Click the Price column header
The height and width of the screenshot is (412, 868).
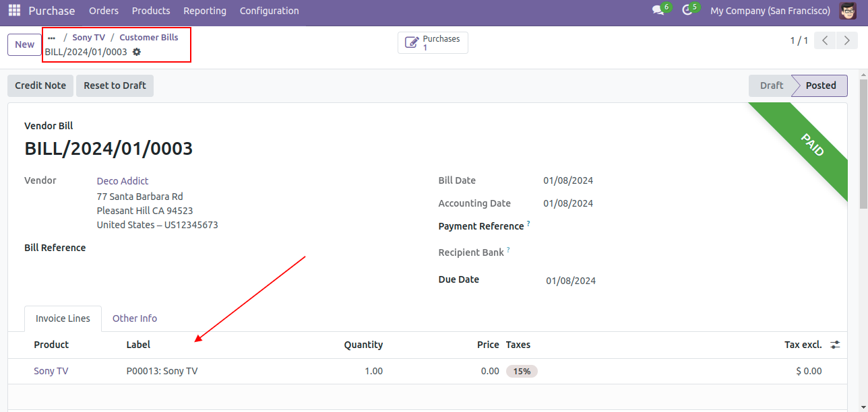pos(488,345)
